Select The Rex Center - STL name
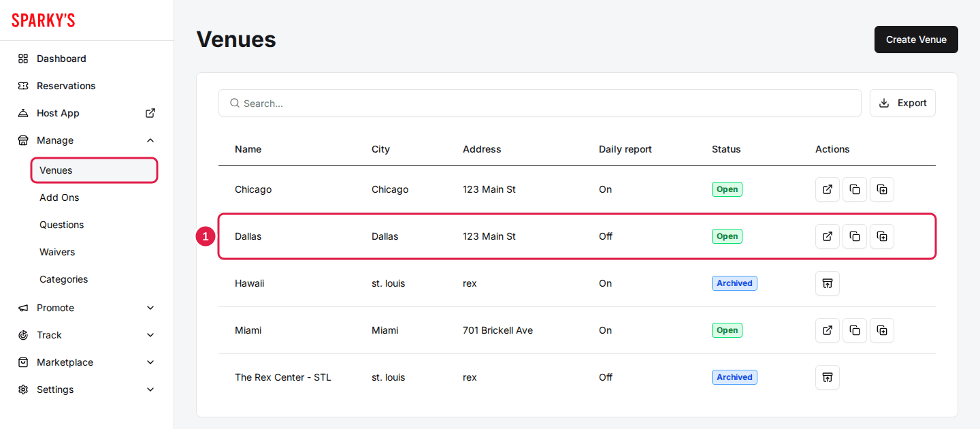The width and height of the screenshot is (980, 429). (x=283, y=377)
